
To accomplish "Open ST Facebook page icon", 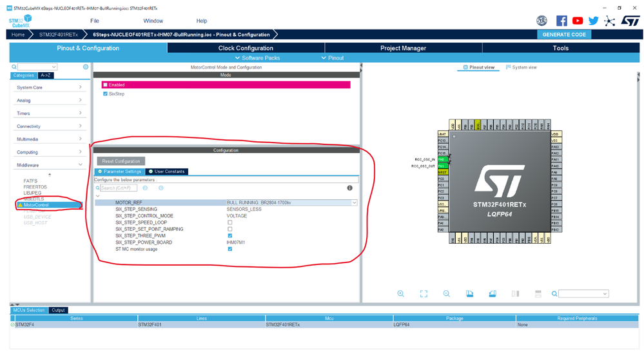I will (x=561, y=21).
